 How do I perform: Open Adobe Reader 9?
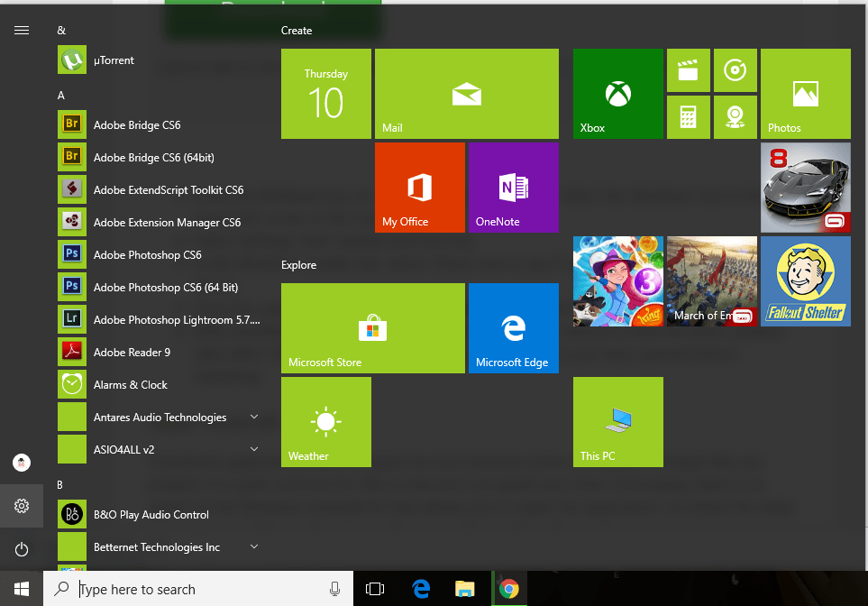click(x=160, y=353)
